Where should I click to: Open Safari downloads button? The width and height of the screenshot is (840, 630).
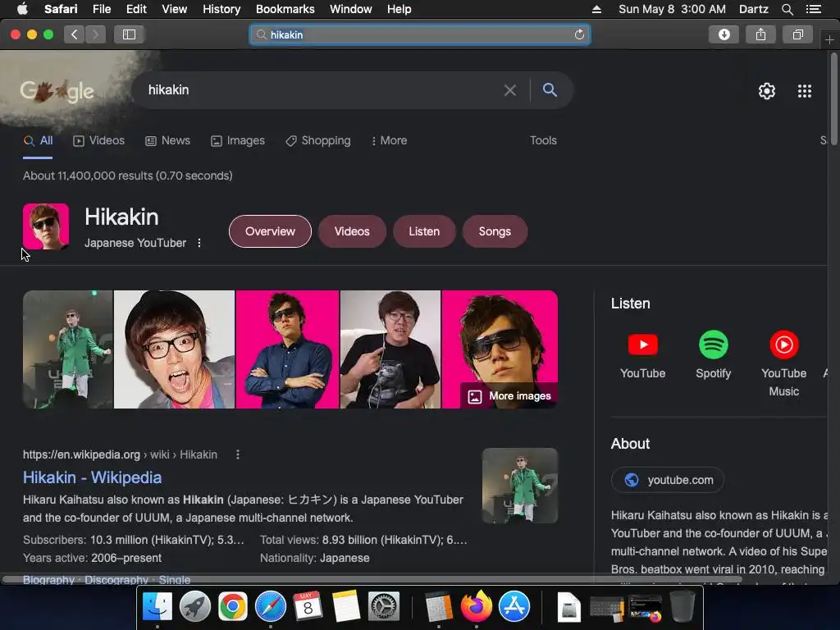coord(724,34)
